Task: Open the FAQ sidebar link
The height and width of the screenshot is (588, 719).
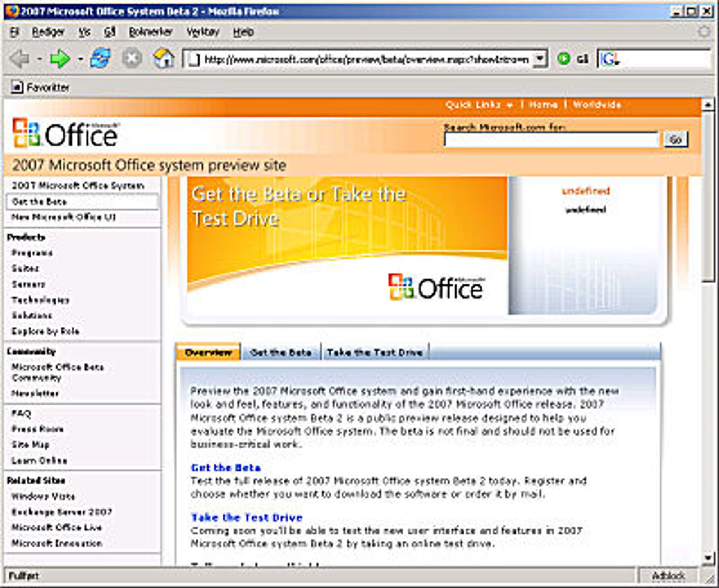Action: click(x=21, y=413)
